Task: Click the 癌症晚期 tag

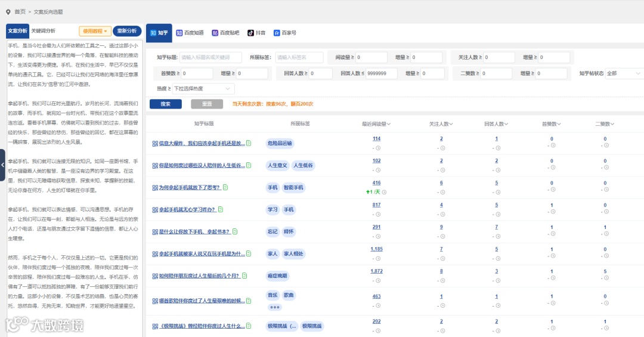Action: [x=277, y=276]
